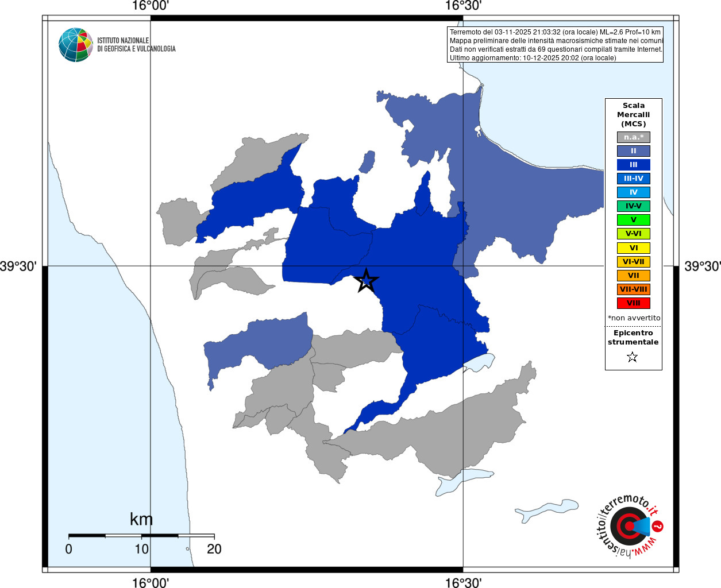
Task: Click the southwest intensity II municipality region
Action: pos(259,345)
